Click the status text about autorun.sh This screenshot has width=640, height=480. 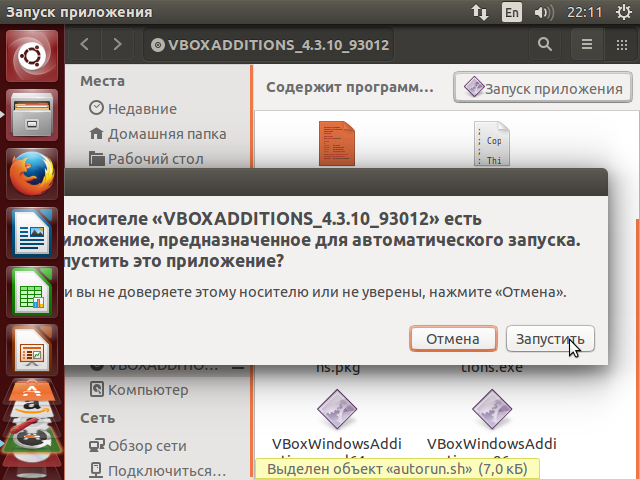pyautogui.click(x=397, y=469)
